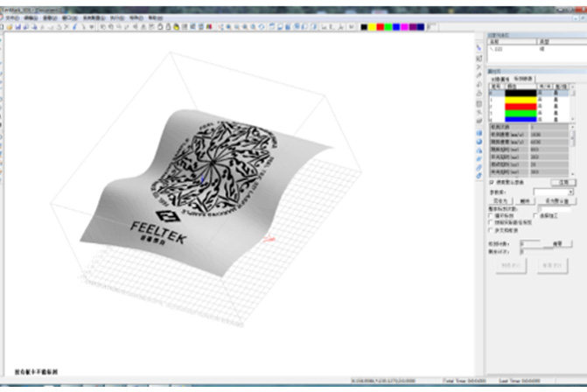Select the red pen row in parameter list

point(529,107)
